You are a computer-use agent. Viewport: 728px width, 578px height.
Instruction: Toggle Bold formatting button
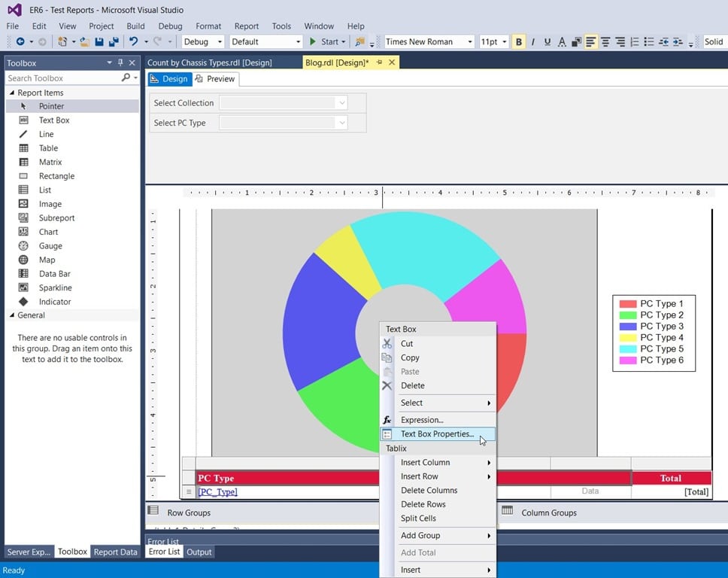[x=519, y=42]
